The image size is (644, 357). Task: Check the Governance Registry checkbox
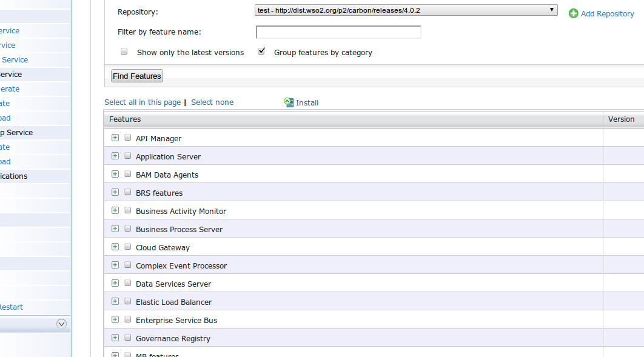tap(128, 338)
